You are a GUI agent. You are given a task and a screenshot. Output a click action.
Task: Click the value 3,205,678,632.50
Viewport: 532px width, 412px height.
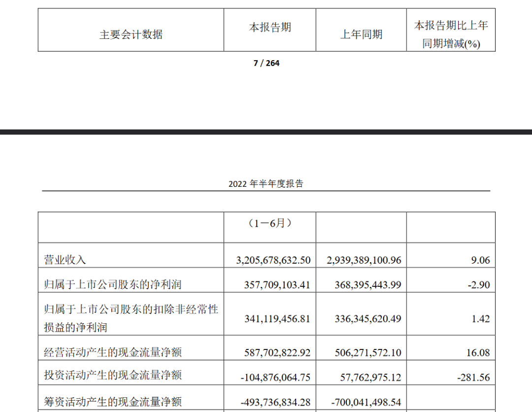click(273, 260)
